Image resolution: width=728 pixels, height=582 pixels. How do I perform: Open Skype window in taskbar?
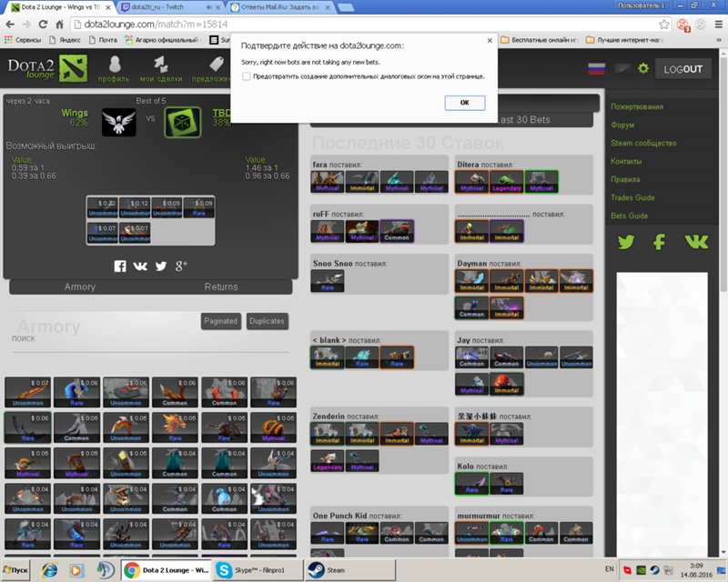pyautogui.click(x=258, y=570)
